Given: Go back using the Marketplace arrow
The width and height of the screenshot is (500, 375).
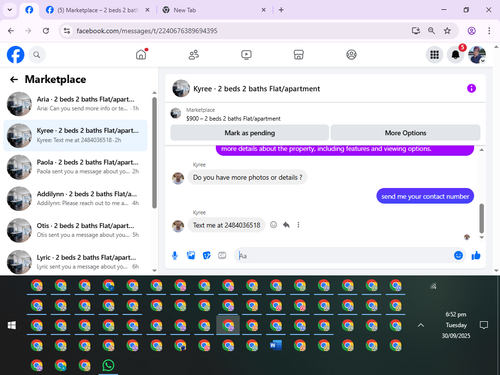Looking at the screenshot, I should pos(14,79).
